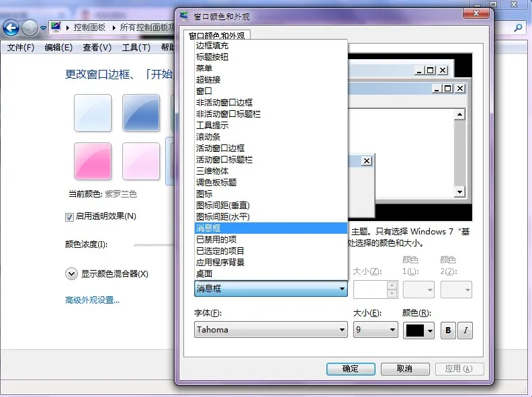Select the light sky-blue color tile
The height and width of the screenshot is (397, 532).
[93, 113]
